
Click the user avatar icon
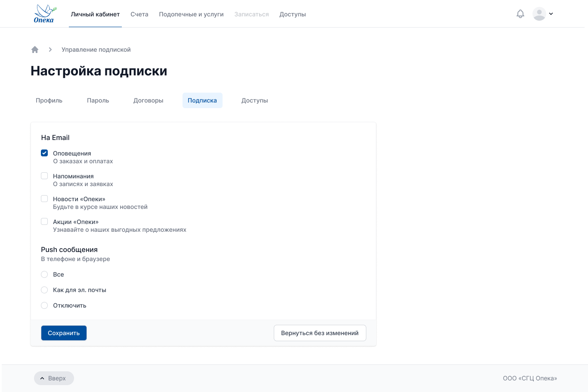point(539,13)
